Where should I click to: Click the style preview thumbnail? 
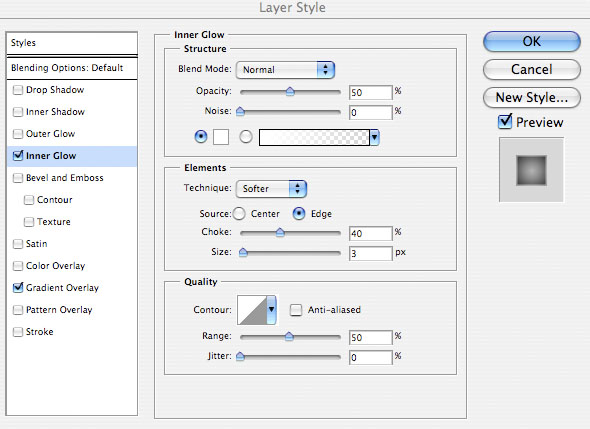click(x=531, y=170)
